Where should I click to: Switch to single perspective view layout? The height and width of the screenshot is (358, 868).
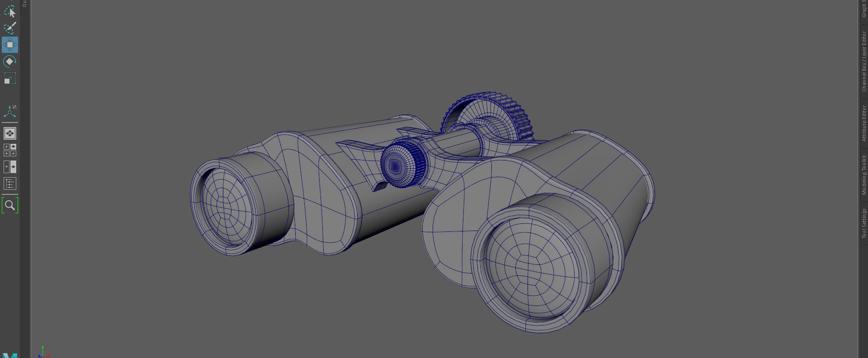[x=10, y=133]
